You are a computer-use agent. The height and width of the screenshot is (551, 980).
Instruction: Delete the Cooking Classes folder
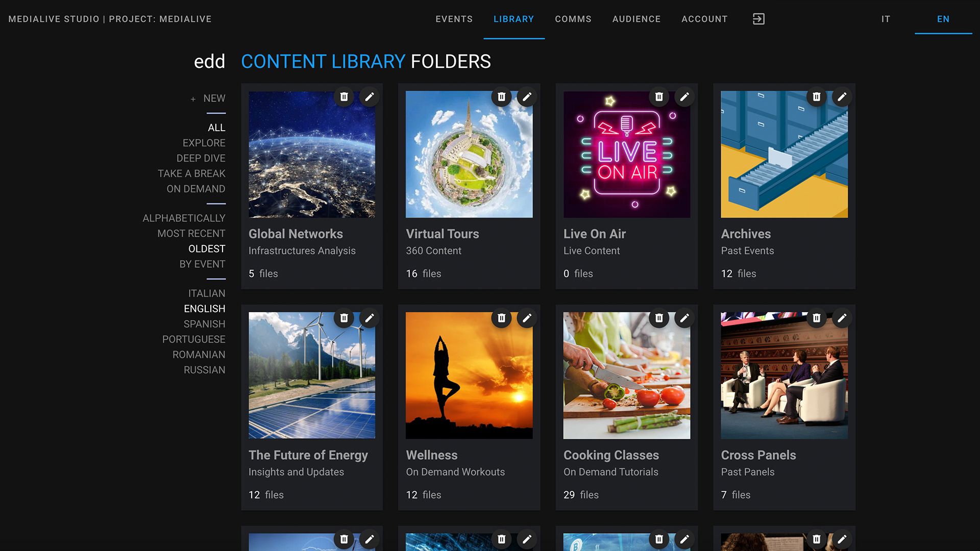click(x=659, y=318)
